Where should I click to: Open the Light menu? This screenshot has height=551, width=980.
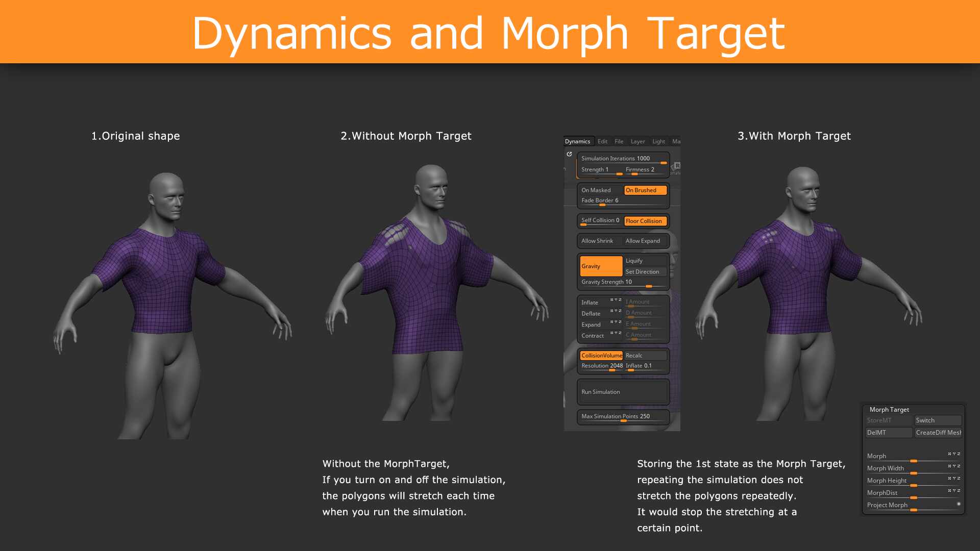(658, 141)
